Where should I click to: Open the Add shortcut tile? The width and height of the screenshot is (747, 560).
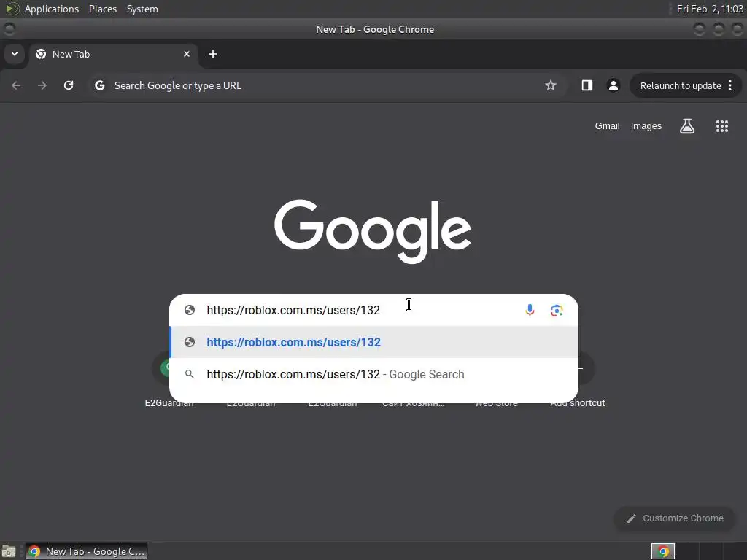[578, 402]
